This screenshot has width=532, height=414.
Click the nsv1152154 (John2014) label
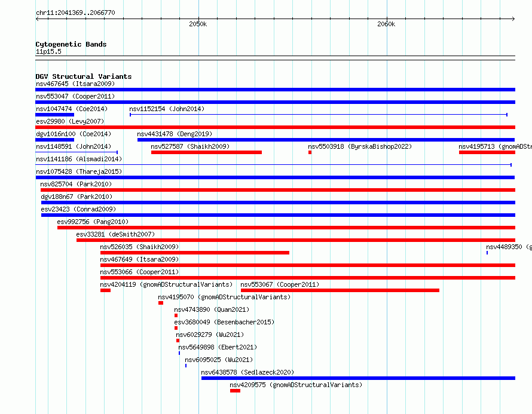coord(167,109)
